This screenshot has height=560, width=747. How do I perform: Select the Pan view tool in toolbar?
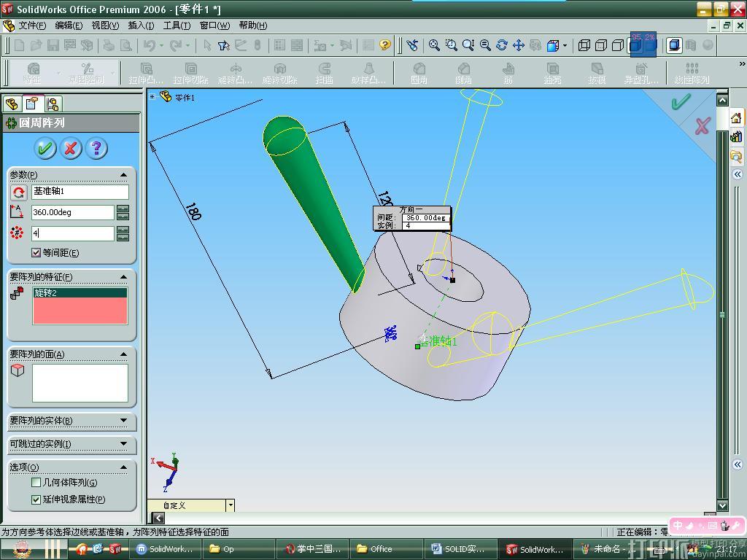click(x=519, y=45)
